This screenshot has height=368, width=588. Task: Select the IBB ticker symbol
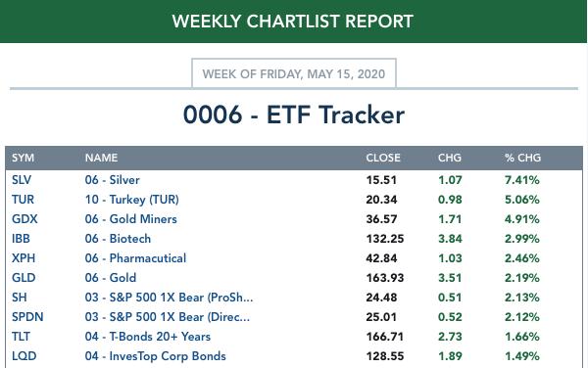click(21, 239)
